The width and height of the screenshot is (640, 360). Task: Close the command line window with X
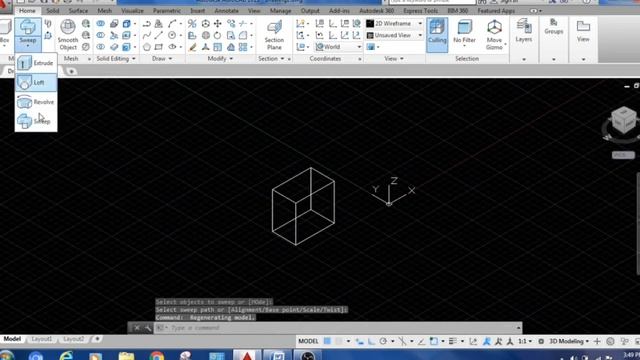tap(137, 328)
